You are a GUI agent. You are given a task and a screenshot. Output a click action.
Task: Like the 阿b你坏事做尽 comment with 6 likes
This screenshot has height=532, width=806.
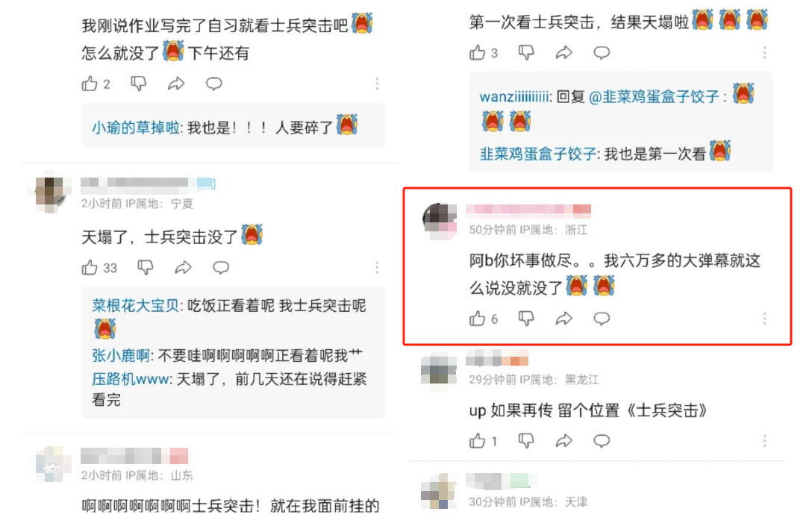477,319
